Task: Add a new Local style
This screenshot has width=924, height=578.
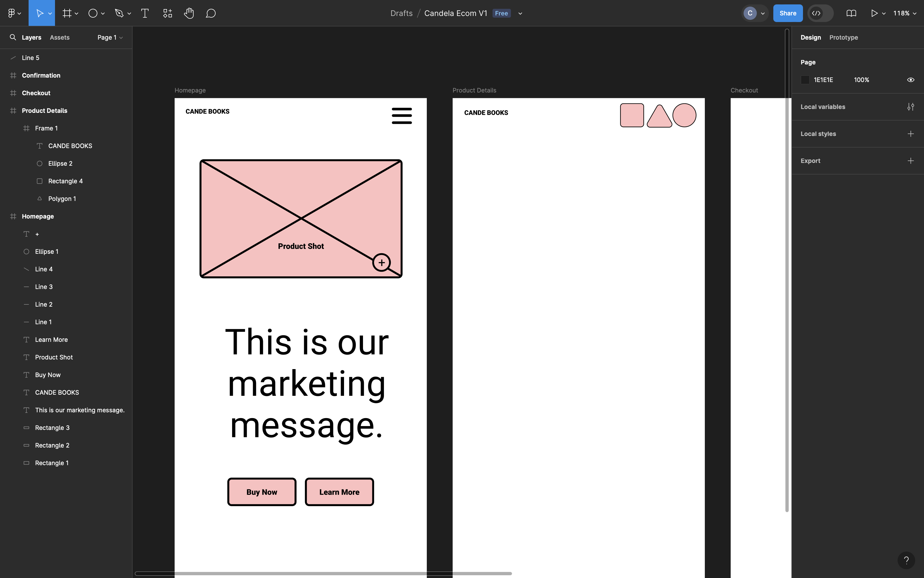Action: (x=911, y=133)
